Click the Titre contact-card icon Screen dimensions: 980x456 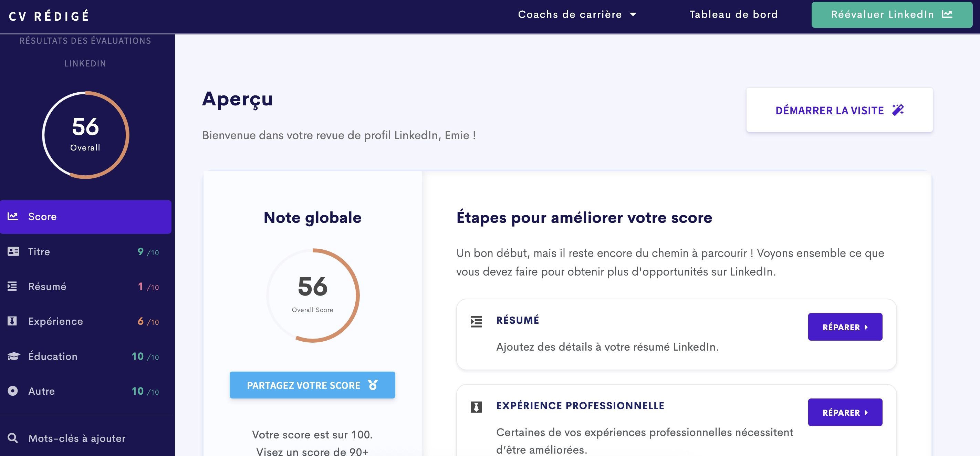(x=13, y=251)
